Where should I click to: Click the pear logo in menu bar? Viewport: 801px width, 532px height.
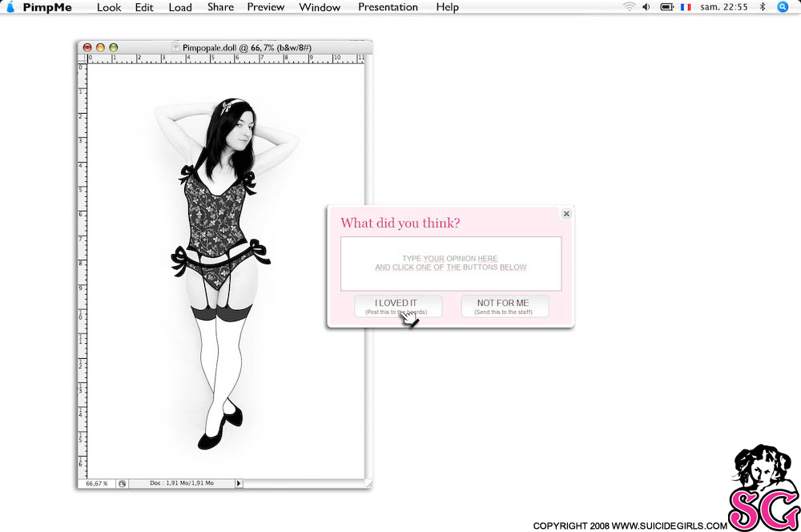(x=10, y=6)
